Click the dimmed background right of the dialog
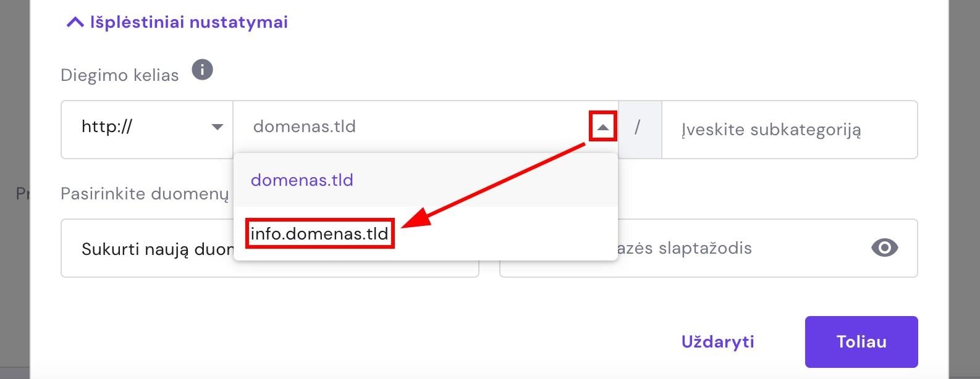The image size is (980, 379). point(965,185)
